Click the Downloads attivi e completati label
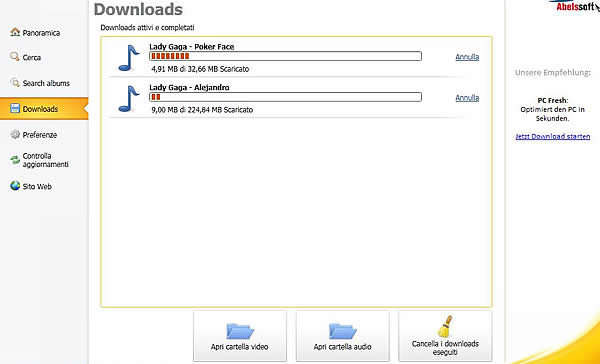Image resolution: width=600 pixels, height=364 pixels. pyautogui.click(x=147, y=28)
